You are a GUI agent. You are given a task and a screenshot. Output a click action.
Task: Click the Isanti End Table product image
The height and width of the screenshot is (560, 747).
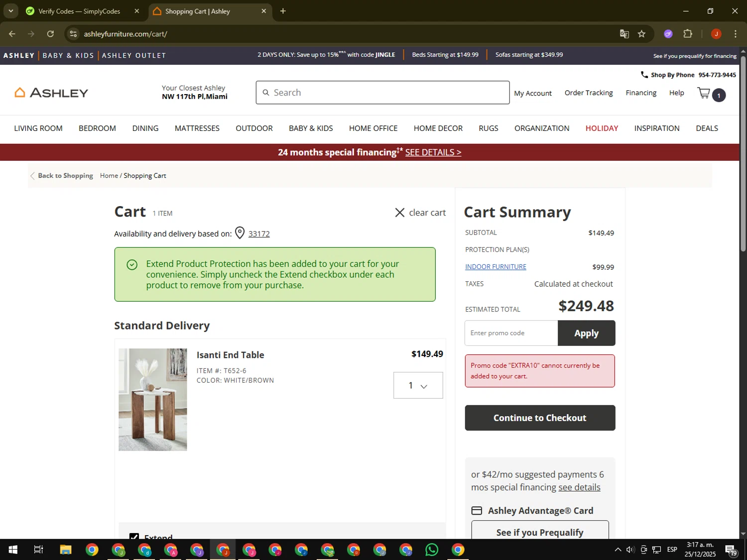coord(153,399)
